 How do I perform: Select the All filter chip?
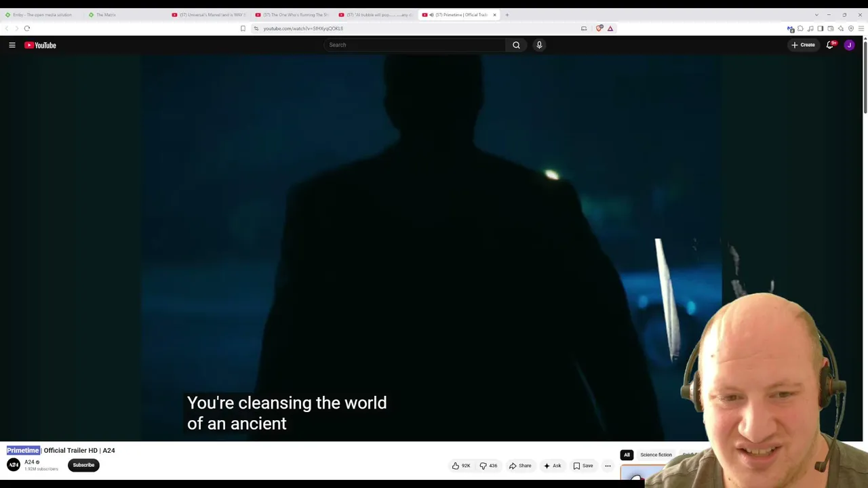click(627, 455)
